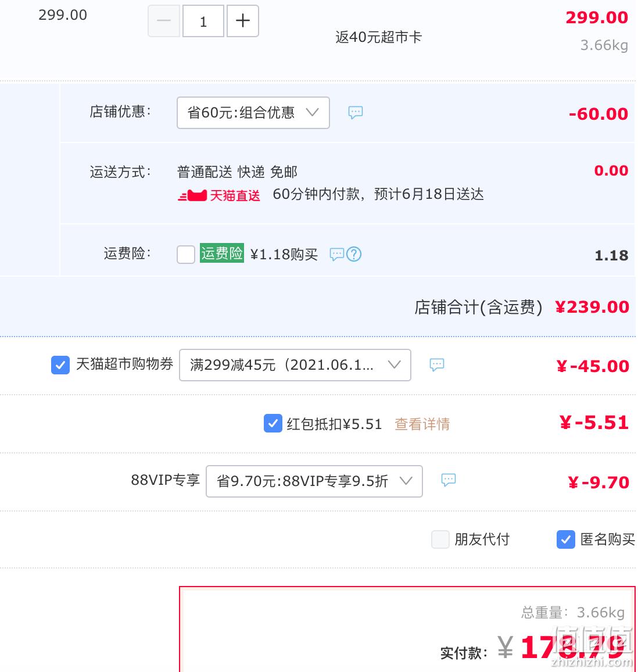Decrease quantity with the minus button
This screenshot has height=672, width=638.
(164, 20)
